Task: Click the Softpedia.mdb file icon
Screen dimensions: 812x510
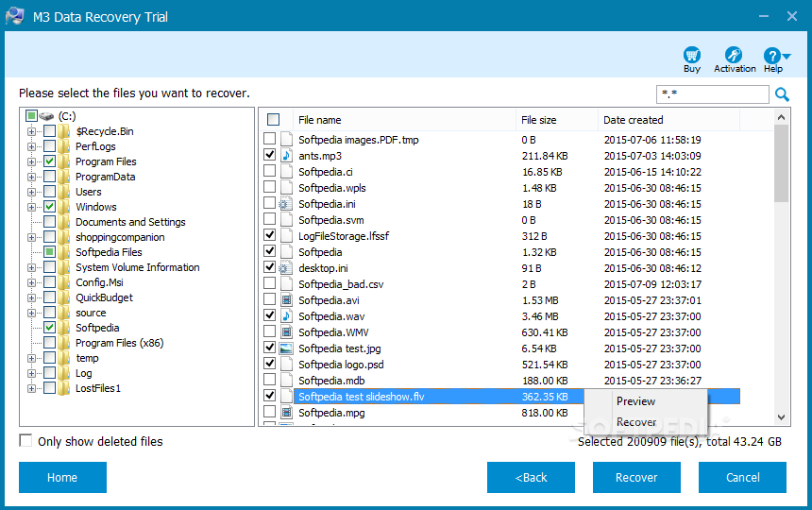Action: coord(286,380)
